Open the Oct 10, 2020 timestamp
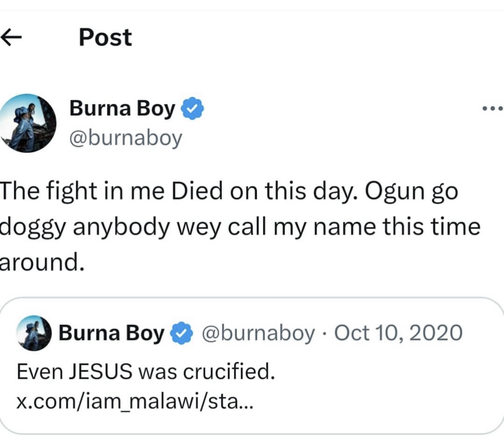This screenshot has height=441, width=504. point(399,333)
